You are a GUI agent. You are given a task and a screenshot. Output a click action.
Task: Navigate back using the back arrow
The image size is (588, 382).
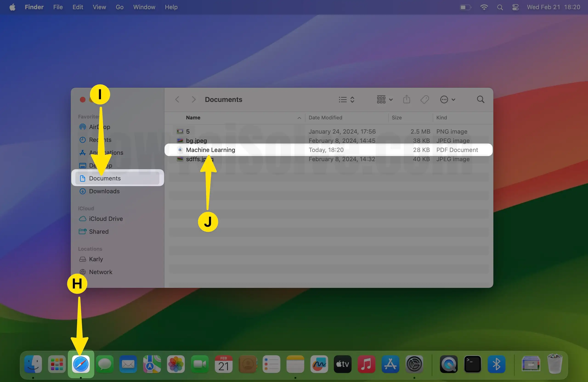click(177, 99)
